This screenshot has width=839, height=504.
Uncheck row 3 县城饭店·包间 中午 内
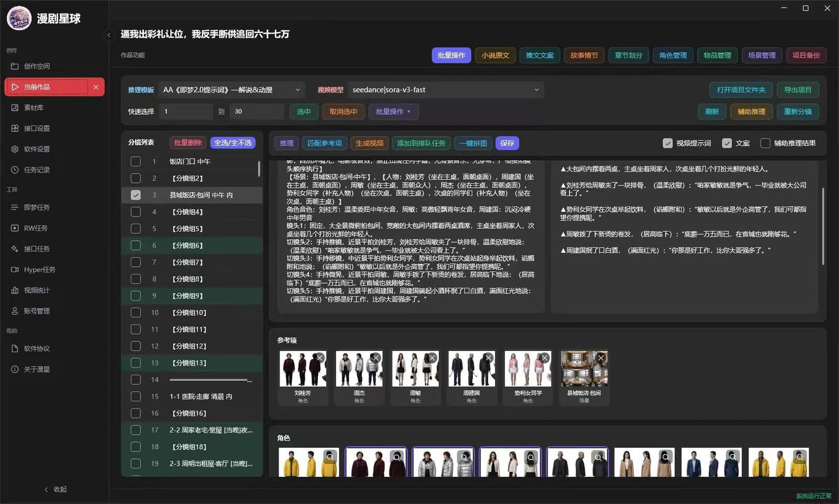click(136, 195)
